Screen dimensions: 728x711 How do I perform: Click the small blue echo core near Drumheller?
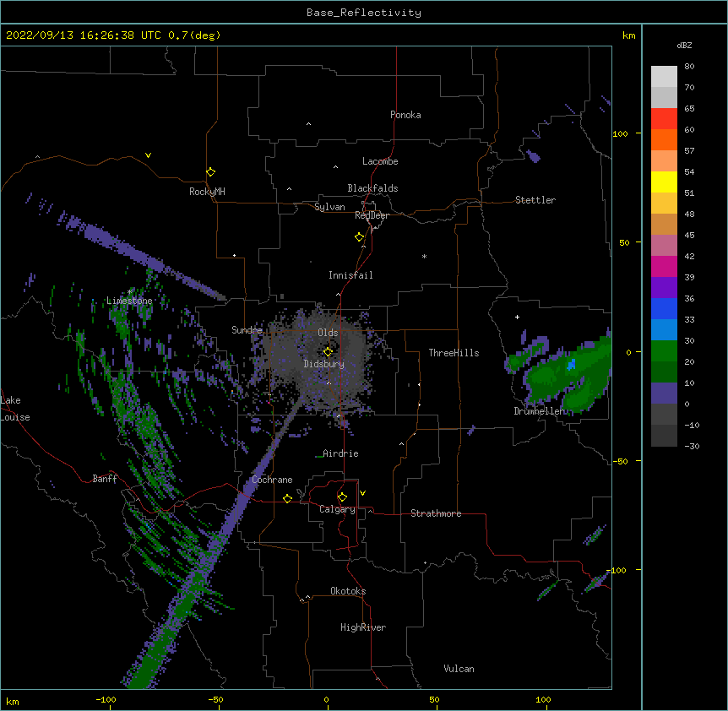coord(572,364)
